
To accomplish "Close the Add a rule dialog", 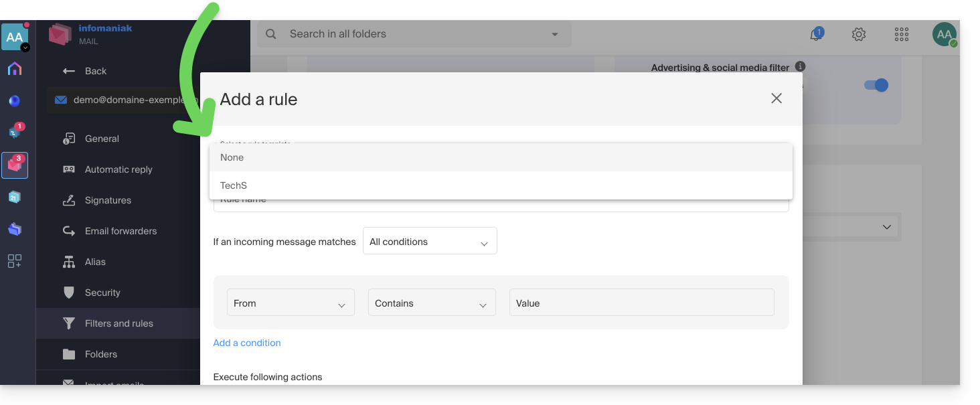I will pyautogui.click(x=777, y=98).
